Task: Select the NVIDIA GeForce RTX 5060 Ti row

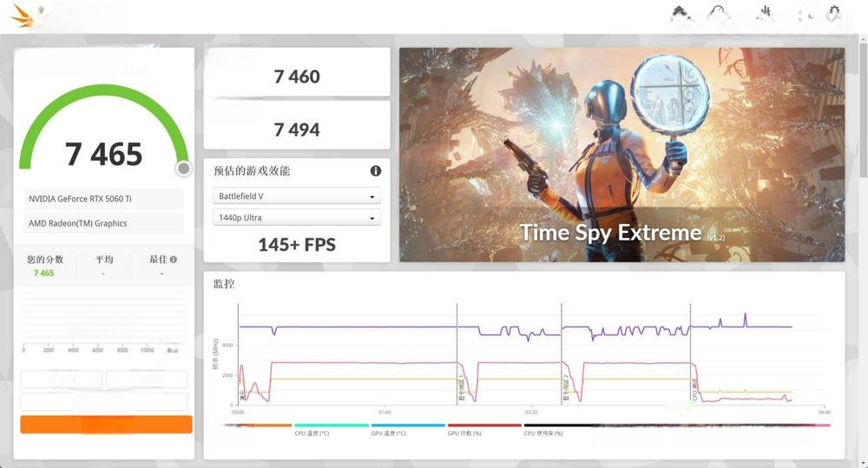Action: click(103, 199)
